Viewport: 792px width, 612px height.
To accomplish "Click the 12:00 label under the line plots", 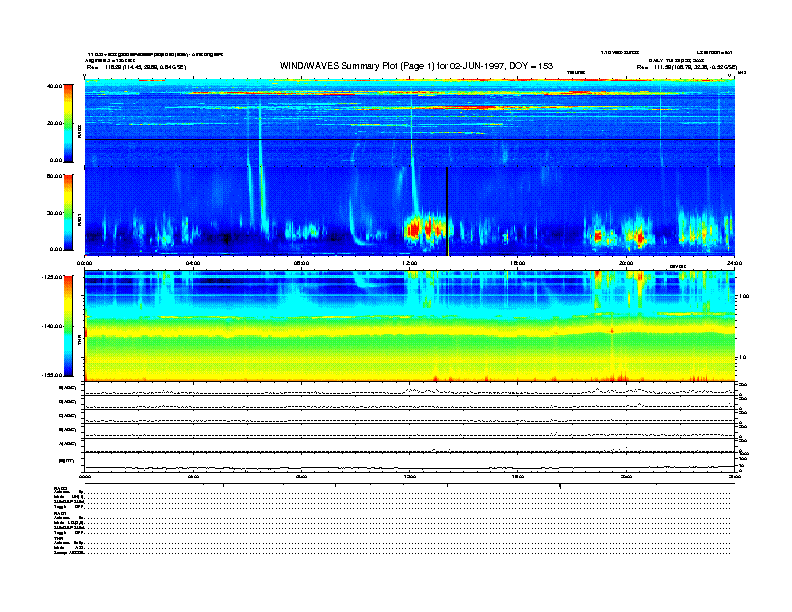I will (x=410, y=476).
